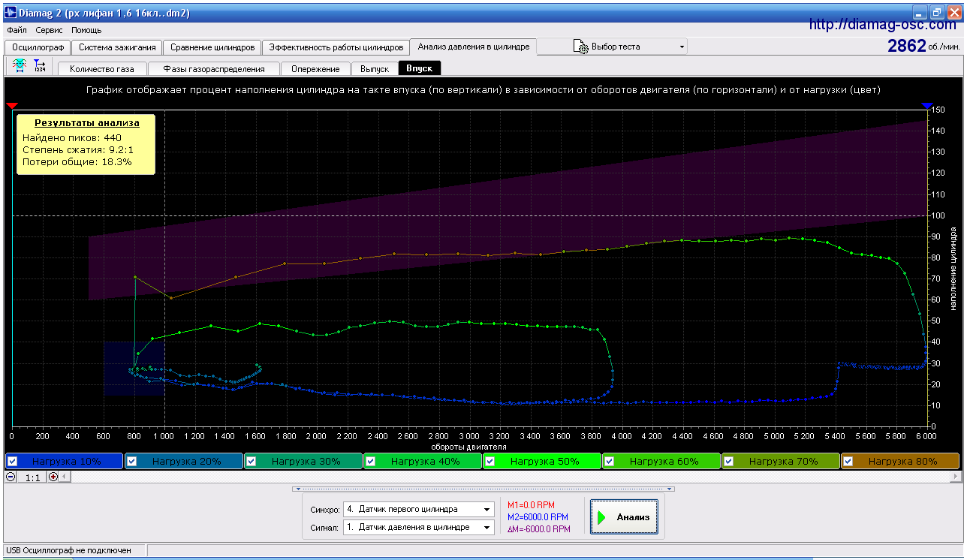Click the Анализ button
967x560 pixels.
[624, 516]
